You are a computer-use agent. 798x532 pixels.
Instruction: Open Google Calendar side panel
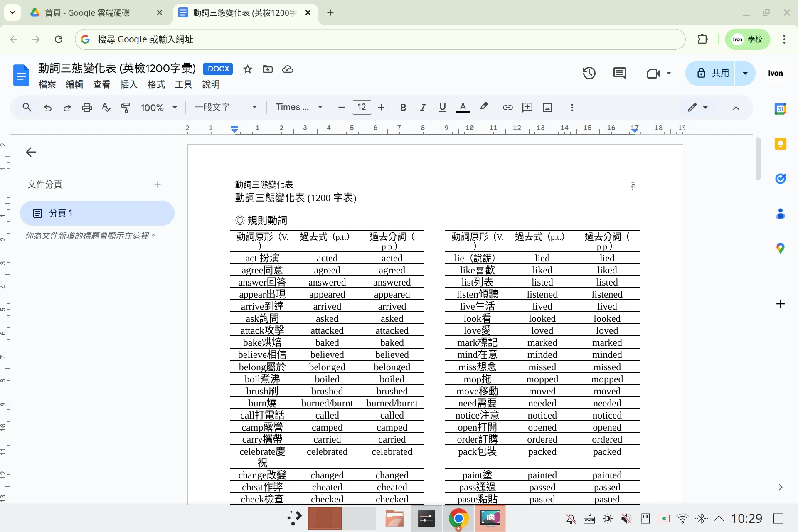click(781, 108)
